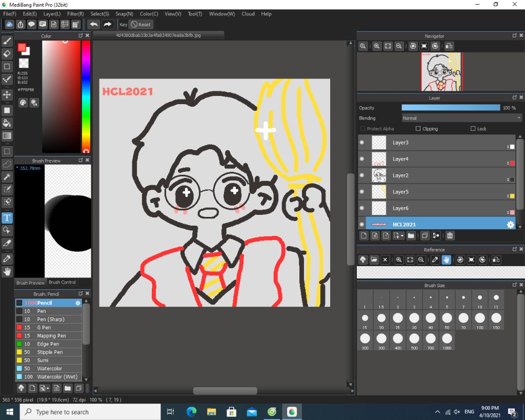Zoom out within the Navigator panel
525x420 pixels.
pyautogui.click(x=399, y=46)
